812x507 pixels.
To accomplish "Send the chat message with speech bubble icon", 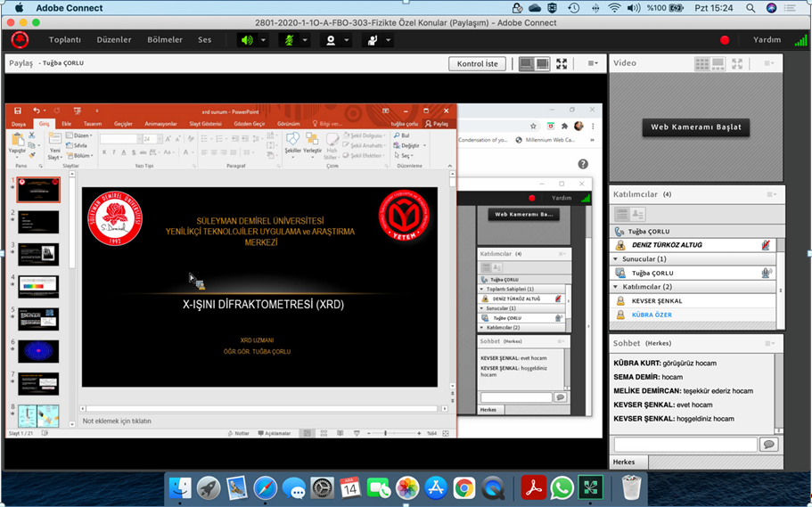I will pos(767,445).
